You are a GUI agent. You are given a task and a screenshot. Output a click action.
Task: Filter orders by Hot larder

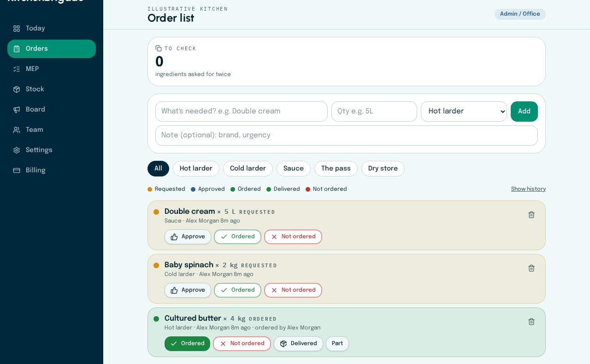(x=196, y=169)
